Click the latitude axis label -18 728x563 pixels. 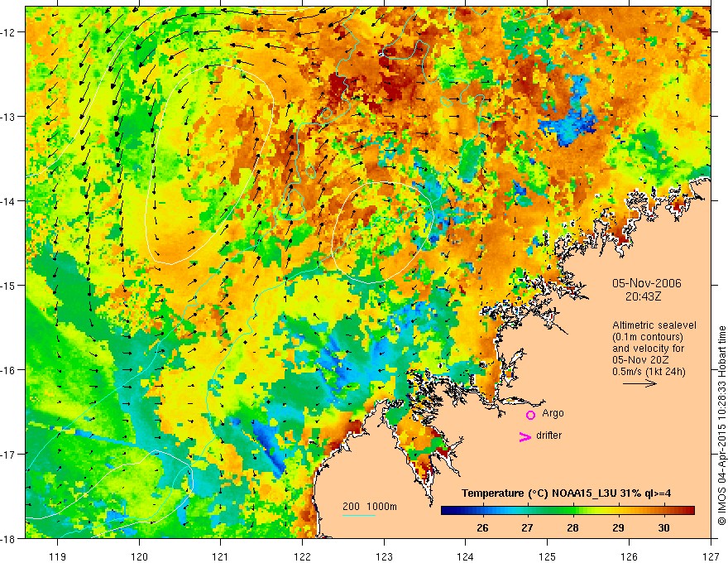click(x=8, y=538)
